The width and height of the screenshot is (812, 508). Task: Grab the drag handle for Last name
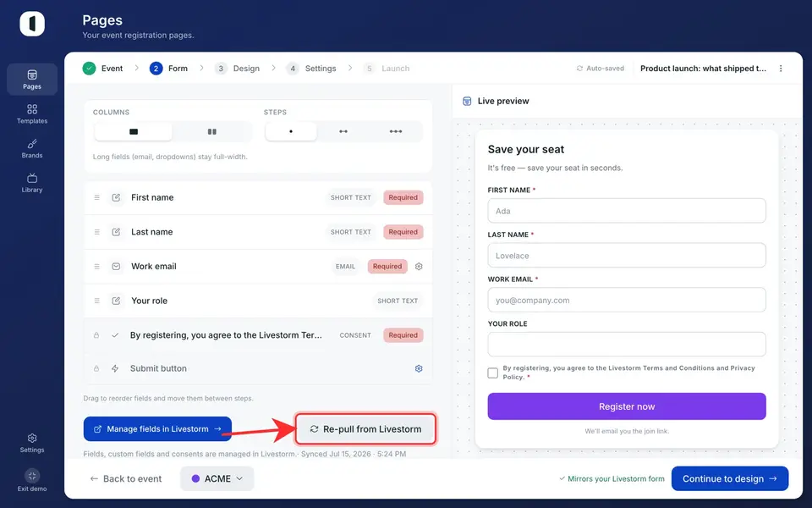click(96, 232)
